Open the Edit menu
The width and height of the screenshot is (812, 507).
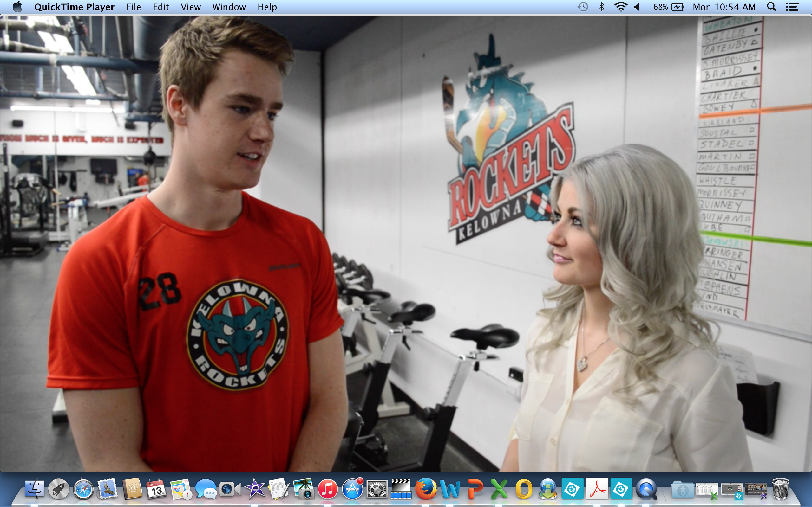(161, 7)
